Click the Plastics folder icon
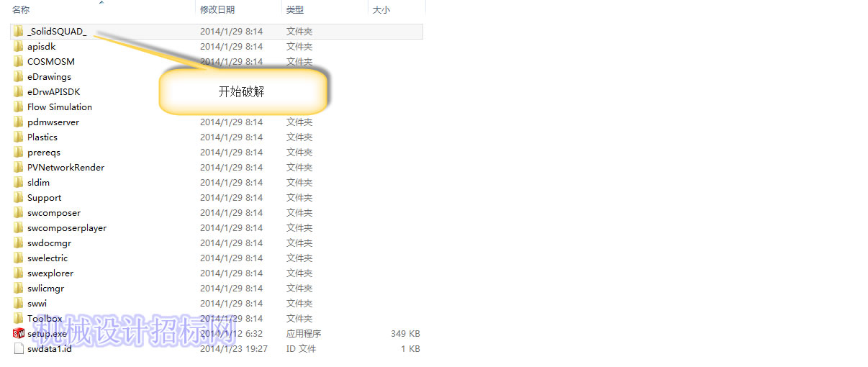This screenshot has height=367, width=868. [x=19, y=137]
